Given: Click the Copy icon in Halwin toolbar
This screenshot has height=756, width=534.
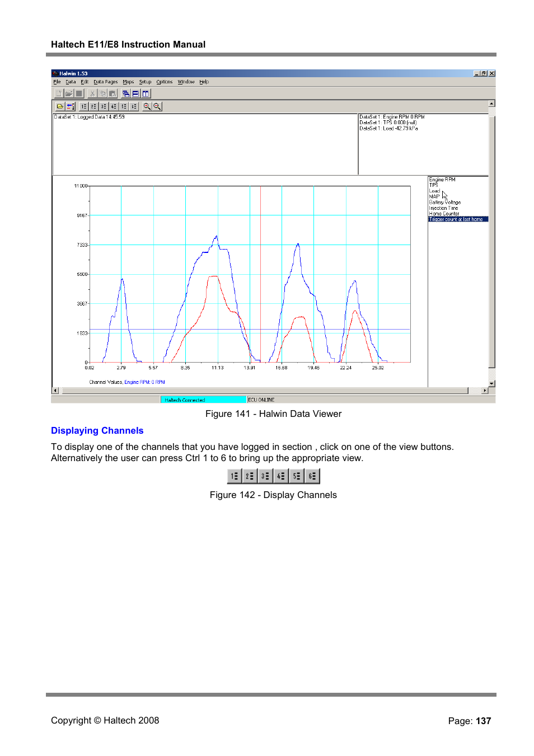Looking at the screenshot, I should [x=102, y=93].
